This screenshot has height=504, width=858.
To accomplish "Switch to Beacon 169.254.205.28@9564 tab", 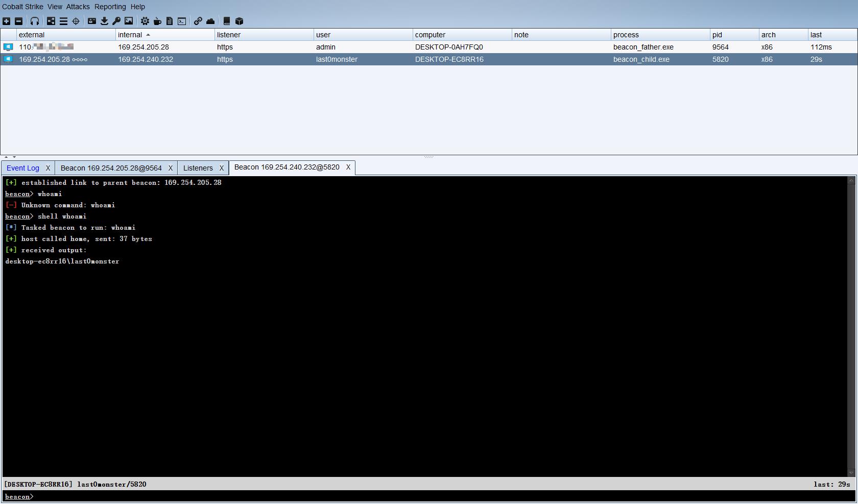I will pos(111,168).
